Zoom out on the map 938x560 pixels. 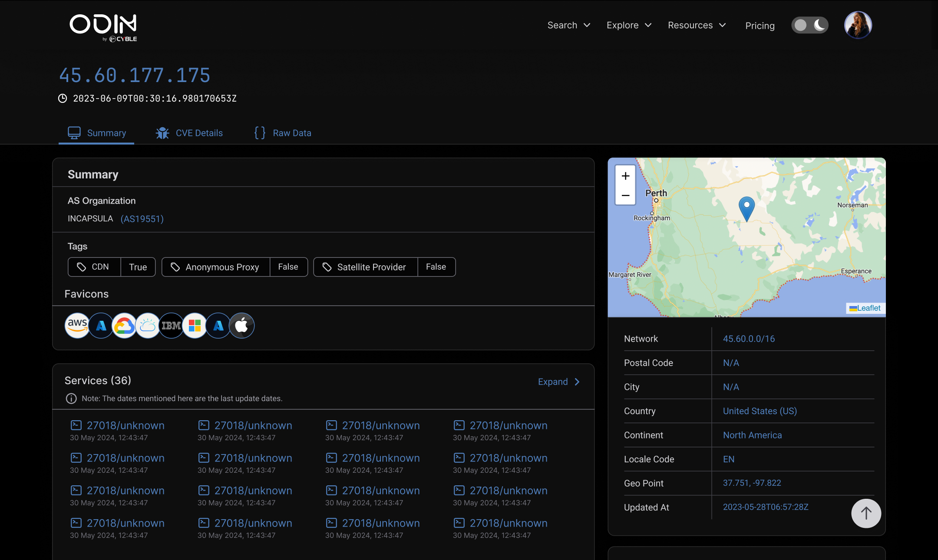[625, 195]
